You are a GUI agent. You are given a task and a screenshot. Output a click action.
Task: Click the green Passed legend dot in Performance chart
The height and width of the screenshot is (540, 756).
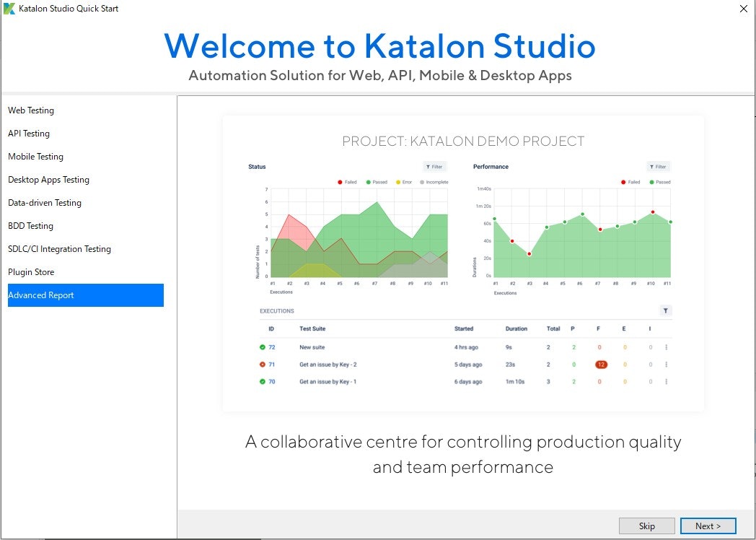pyautogui.click(x=652, y=182)
